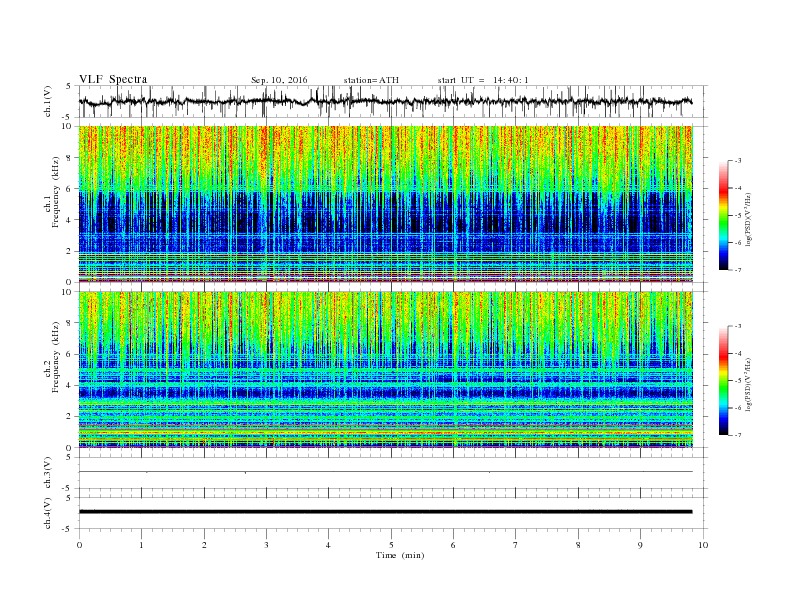Click tick label "5" on the time axis
This screenshot has width=792, height=612.
pos(391,545)
